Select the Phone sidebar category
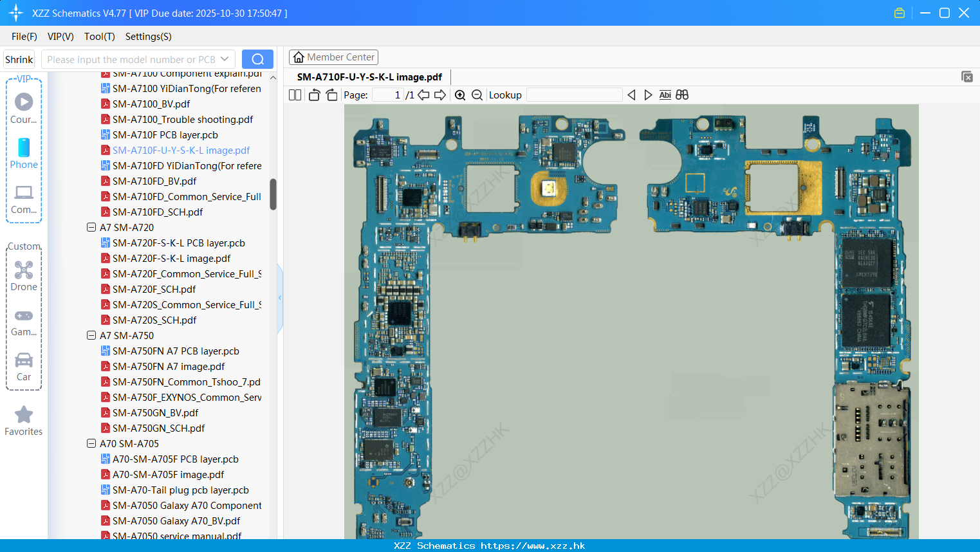980x552 pixels. click(24, 154)
